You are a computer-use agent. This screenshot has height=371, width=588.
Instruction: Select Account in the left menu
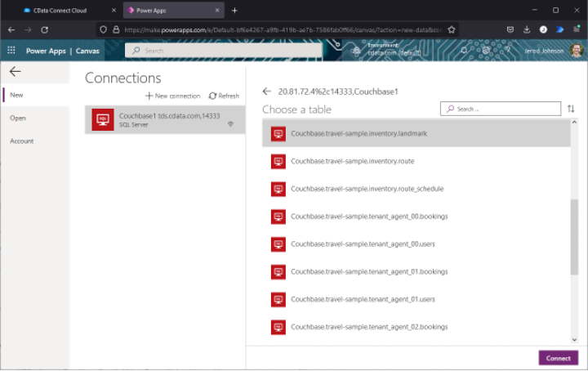click(x=22, y=141)
